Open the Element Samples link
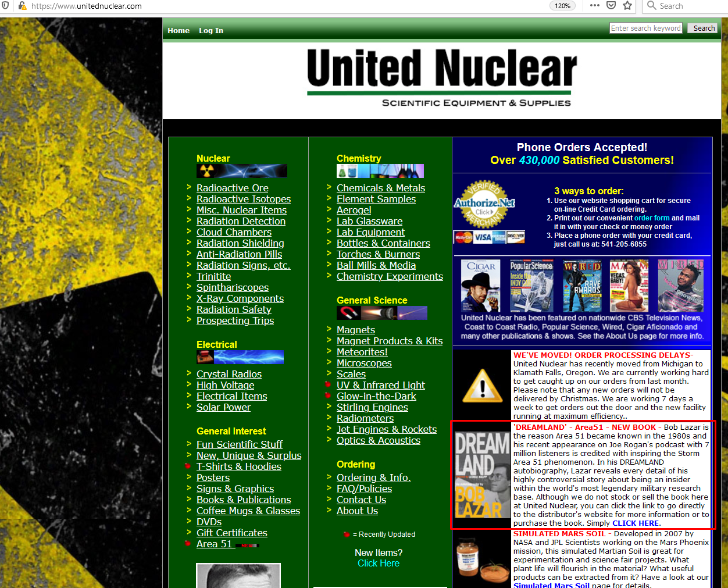 tap(376, 199)
